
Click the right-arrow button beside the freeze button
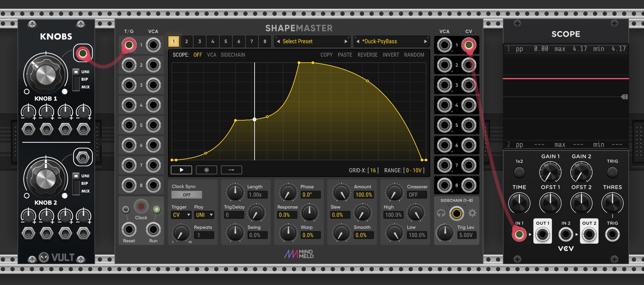click(x=231, y=170)
